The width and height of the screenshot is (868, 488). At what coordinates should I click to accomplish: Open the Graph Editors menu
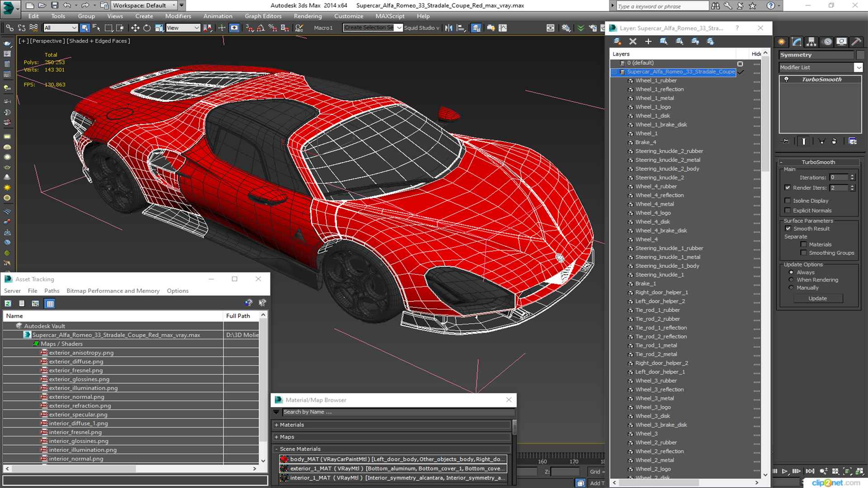click(x=263, y=16)
